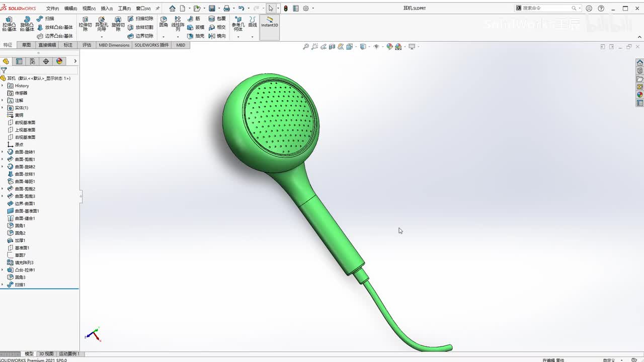The image size is (644, 362).
Task: Click the Undo arrow icon
Action: pyautogui.click(x=241, y=8)
